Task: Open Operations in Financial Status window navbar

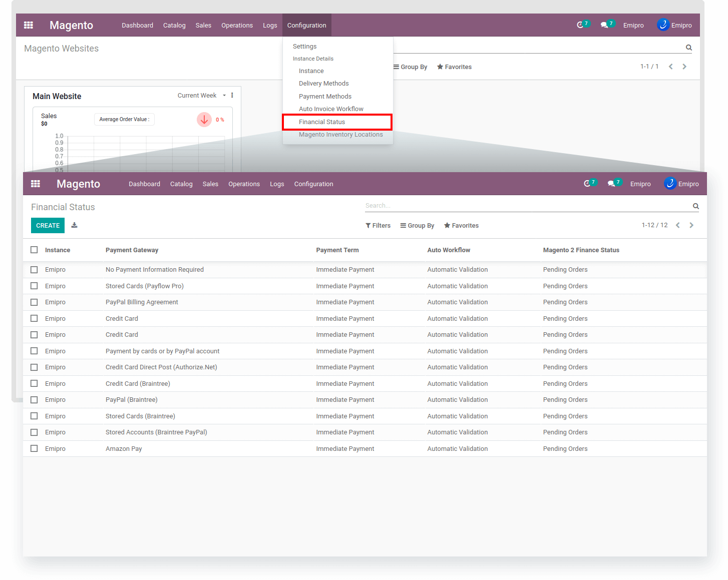Action: pyautogui.click(x=244, y=184)
